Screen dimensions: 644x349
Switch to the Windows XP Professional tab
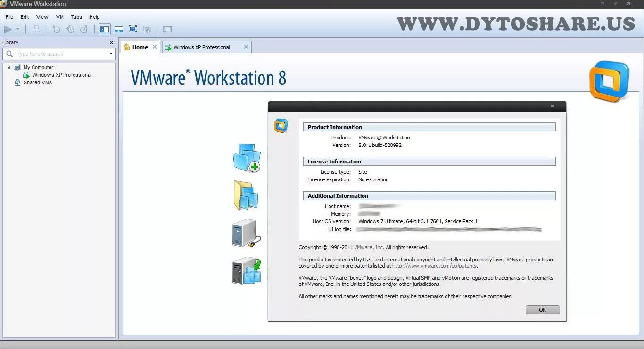click(201, 47)
